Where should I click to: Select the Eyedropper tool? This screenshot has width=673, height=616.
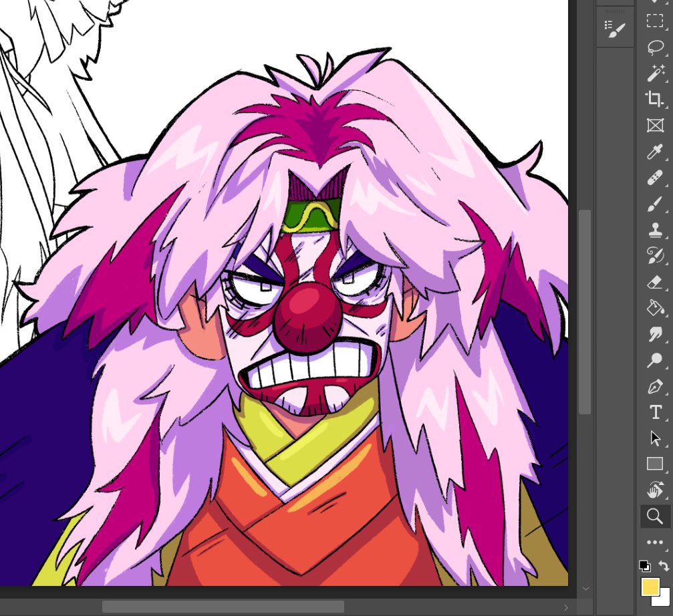click(x=655, y=152)
